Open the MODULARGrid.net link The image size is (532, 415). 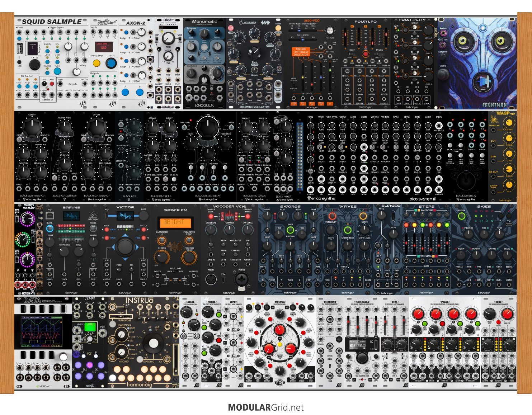[x=266, y=407]
